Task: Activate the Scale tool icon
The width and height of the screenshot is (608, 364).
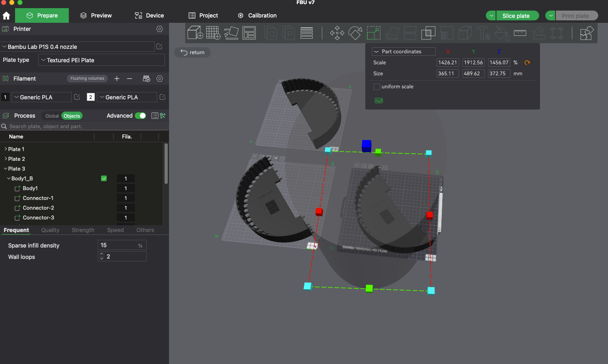Action: (373, 33)
